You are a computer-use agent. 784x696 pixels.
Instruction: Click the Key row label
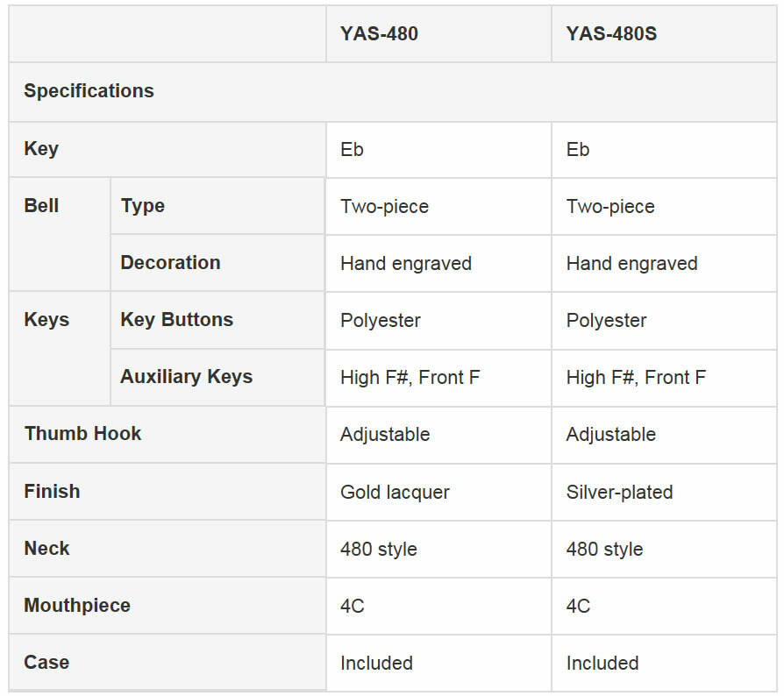coord(41,148)
